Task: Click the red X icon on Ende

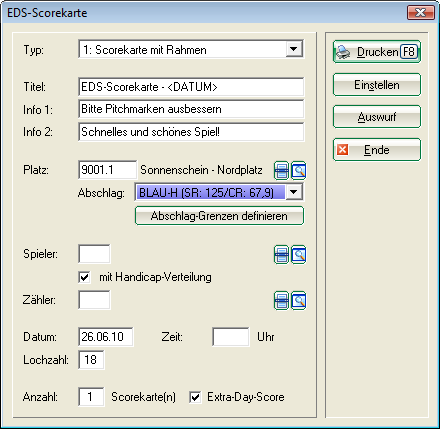Action: pos(342,150)
